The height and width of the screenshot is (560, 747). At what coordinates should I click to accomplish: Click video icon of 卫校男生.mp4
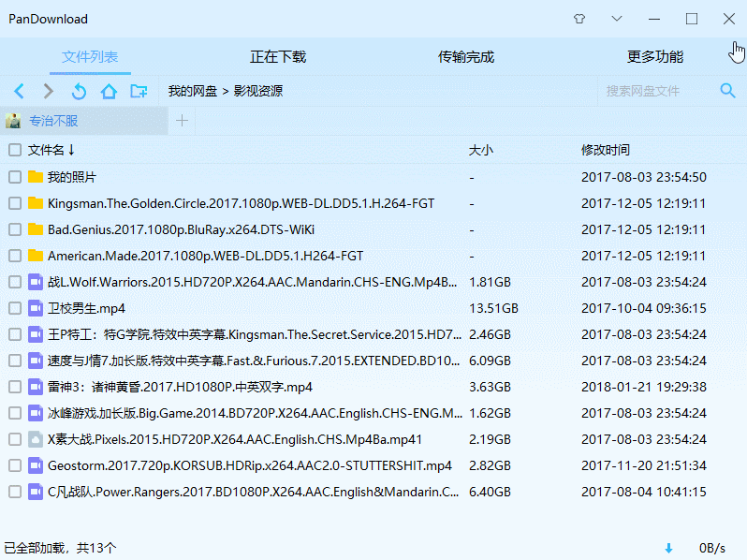click(36, 308)
